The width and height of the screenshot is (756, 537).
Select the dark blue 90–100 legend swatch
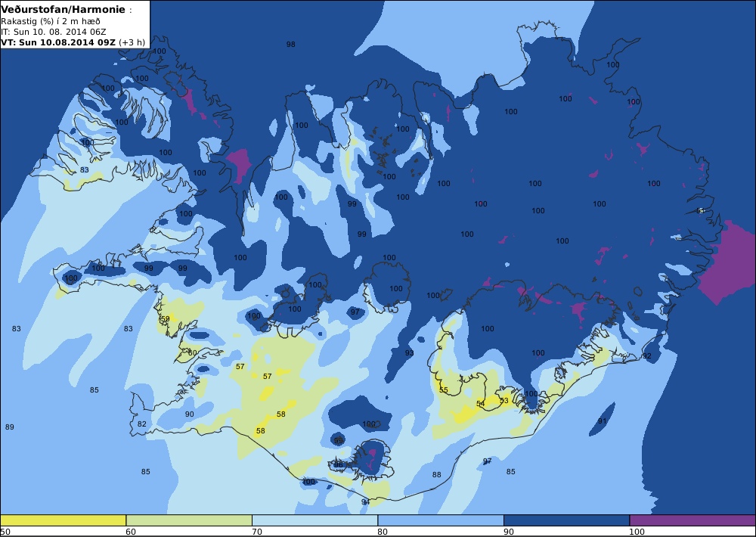[566, 520]
